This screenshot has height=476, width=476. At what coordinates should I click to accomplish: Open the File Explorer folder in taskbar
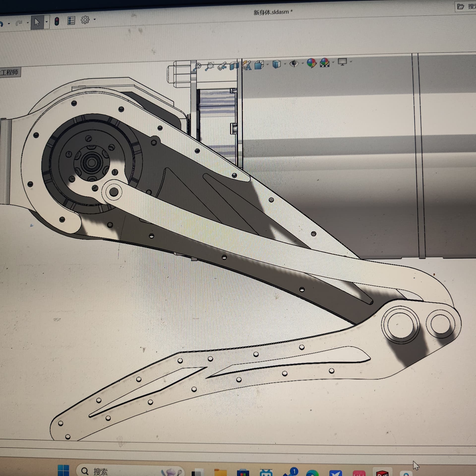click(x=220, y=472)
